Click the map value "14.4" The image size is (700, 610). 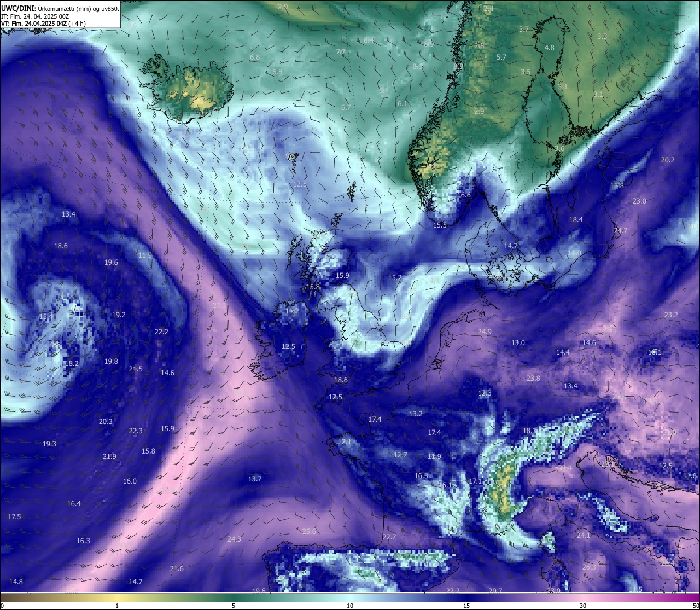[563, 352]
